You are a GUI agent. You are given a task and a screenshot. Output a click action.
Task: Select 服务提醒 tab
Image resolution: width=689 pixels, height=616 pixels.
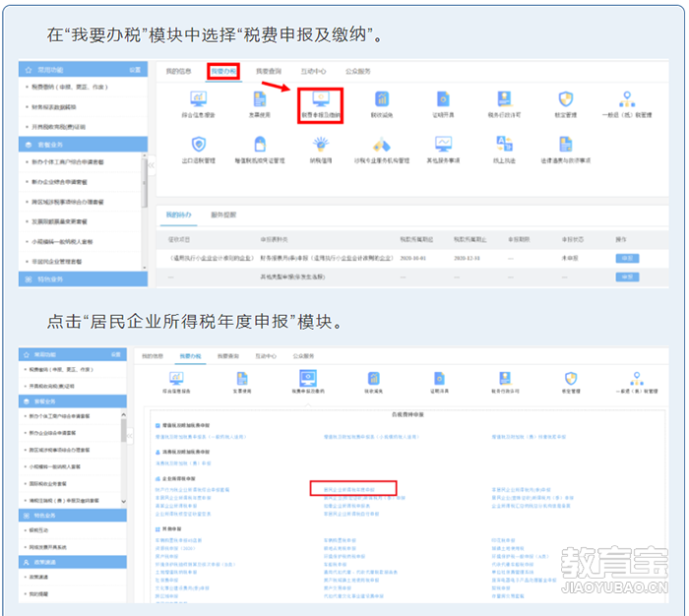coord(223,215)
